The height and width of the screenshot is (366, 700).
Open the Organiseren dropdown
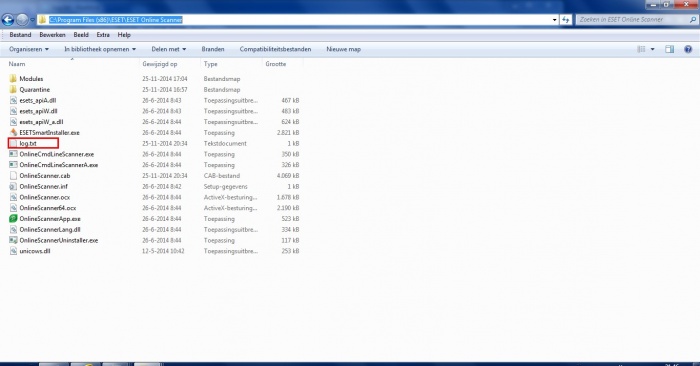[29, 49]
